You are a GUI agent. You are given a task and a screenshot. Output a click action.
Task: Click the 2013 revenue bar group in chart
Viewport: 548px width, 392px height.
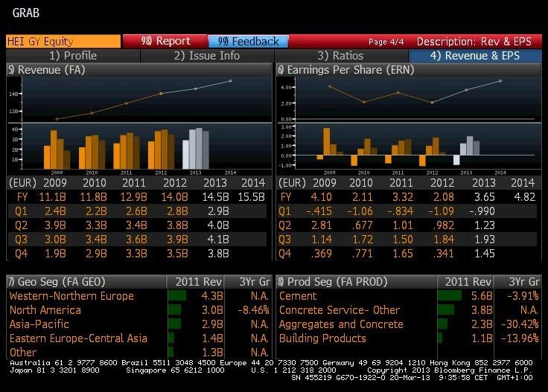(x=196, y=149)
